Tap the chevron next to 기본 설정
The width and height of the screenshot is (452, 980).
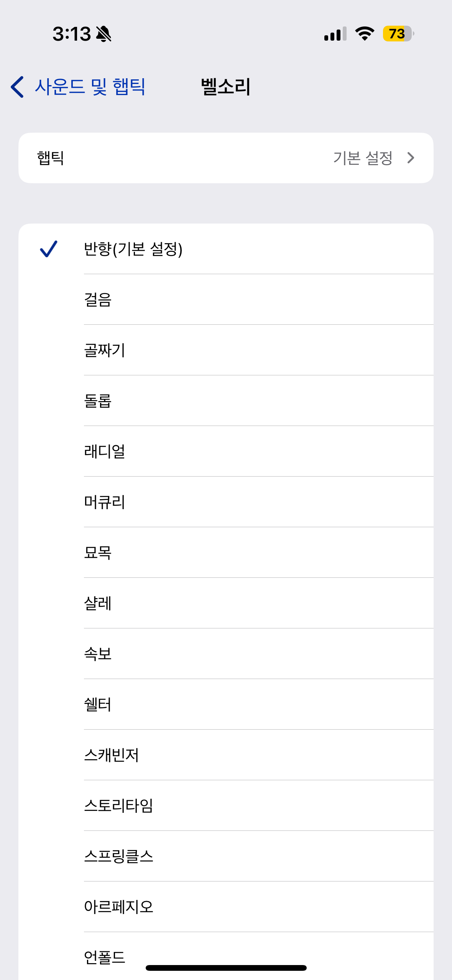point(411,158)
